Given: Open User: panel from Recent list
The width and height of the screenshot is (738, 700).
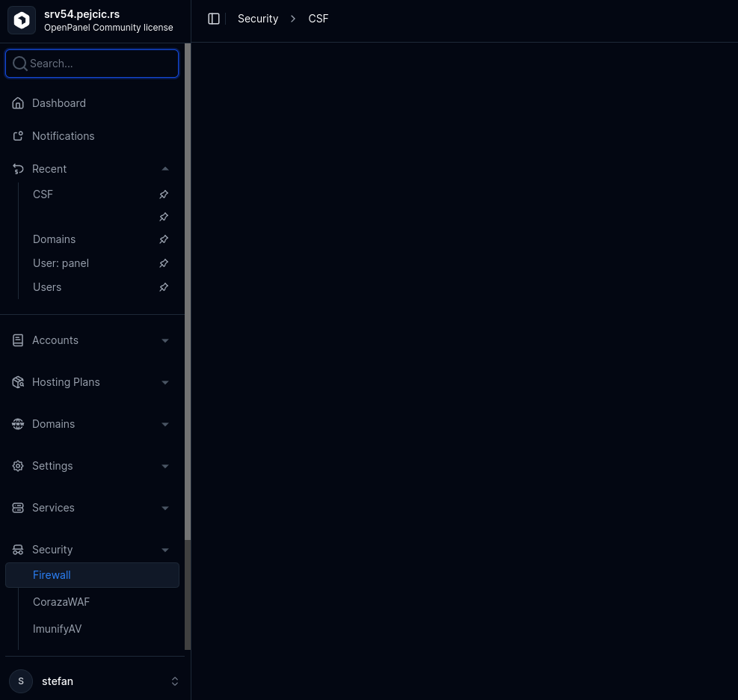Looking at the screenshot, I should [x=61, y=263].
